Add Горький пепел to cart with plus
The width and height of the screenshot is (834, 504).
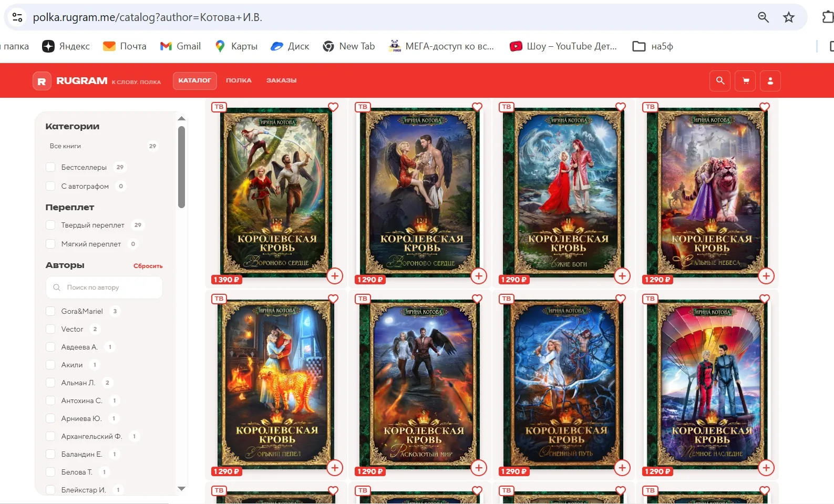coord(335,468)
